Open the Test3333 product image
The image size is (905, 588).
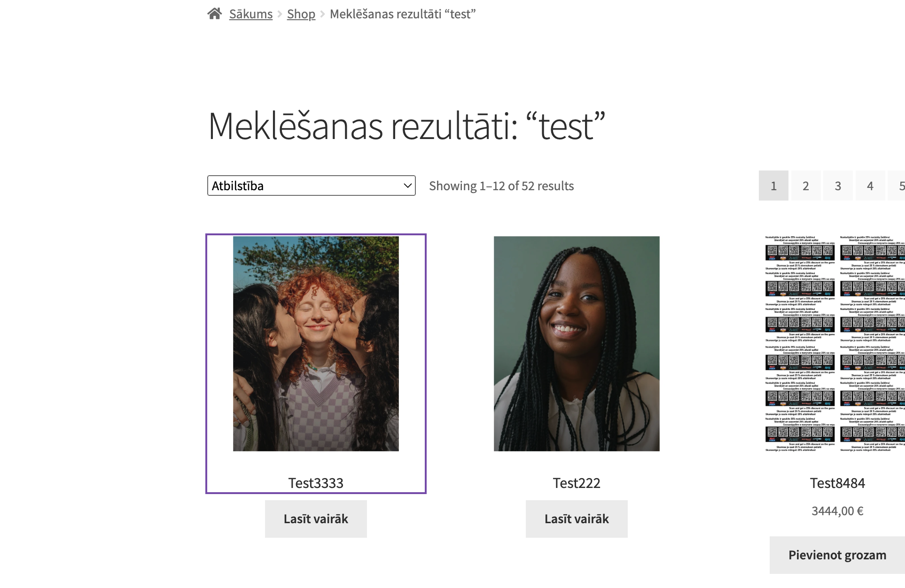click(316, 343)
